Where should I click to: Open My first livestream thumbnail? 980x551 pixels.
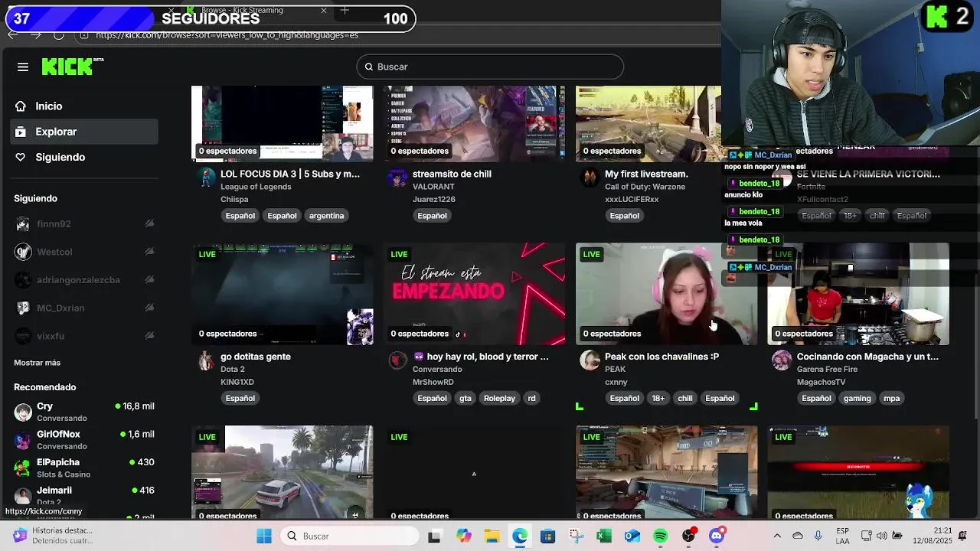click(648, 123)
